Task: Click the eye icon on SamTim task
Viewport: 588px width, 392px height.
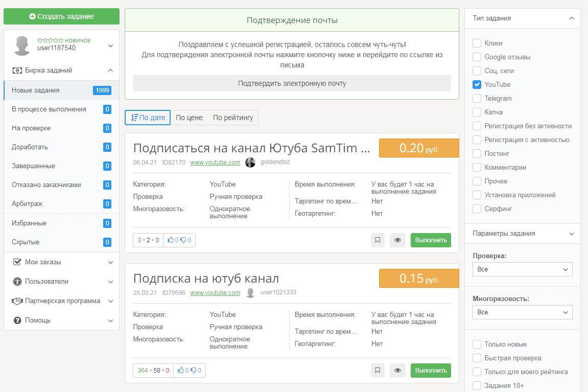Action: click(397, 240)
